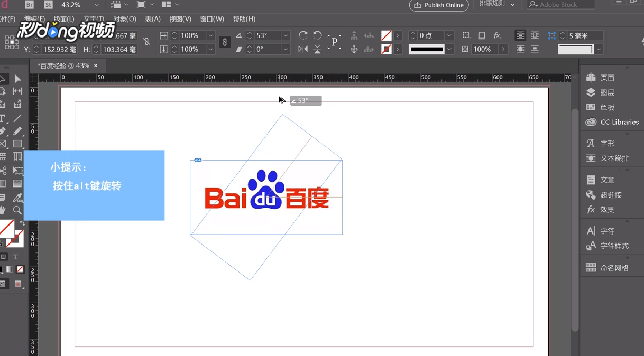The width and height of the screenshot is (644, 356).
Task: Switch to the 百度经验 @ 43% document tab
Action: tap(63, 66)
